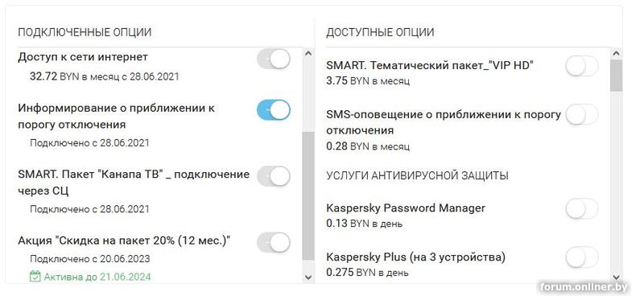Enable SMS-оповещение о приближении к порогу
This screenshot has width=644, height=304.
[x=582, y=114]
